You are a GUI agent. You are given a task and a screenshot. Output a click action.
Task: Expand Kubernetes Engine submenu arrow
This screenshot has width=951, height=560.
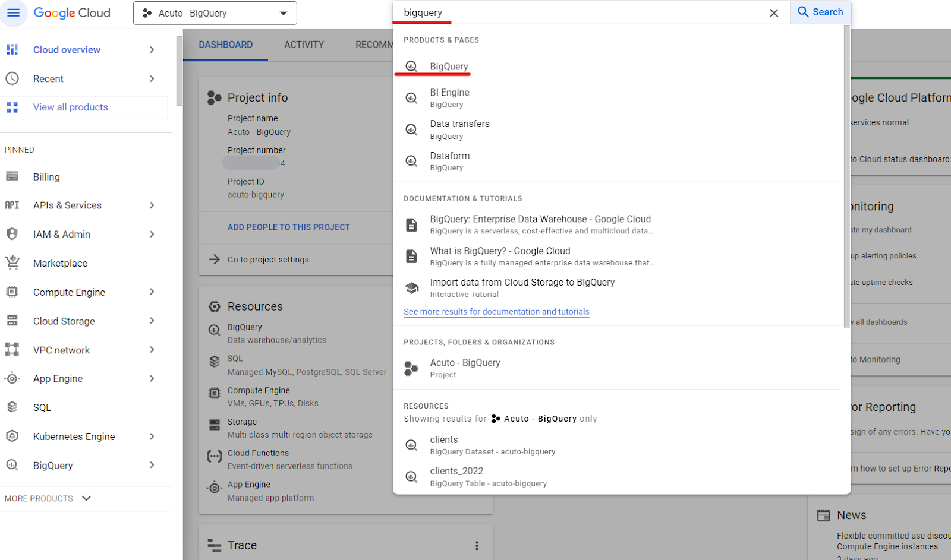(152, 436)
